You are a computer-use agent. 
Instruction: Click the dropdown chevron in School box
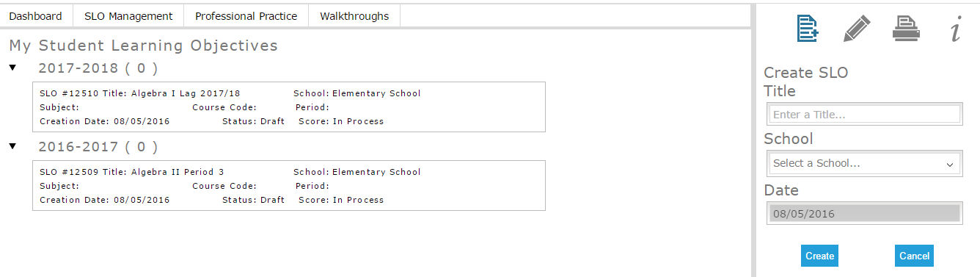[951, 164]
